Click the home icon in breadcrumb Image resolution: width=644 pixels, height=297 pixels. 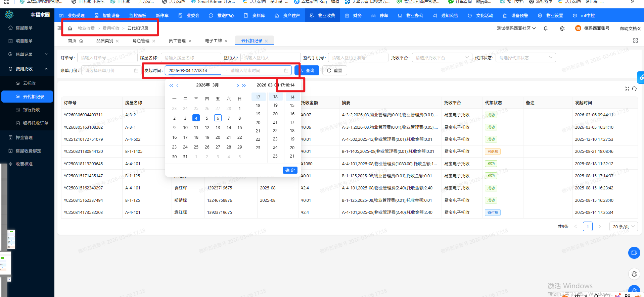point(70,28)
